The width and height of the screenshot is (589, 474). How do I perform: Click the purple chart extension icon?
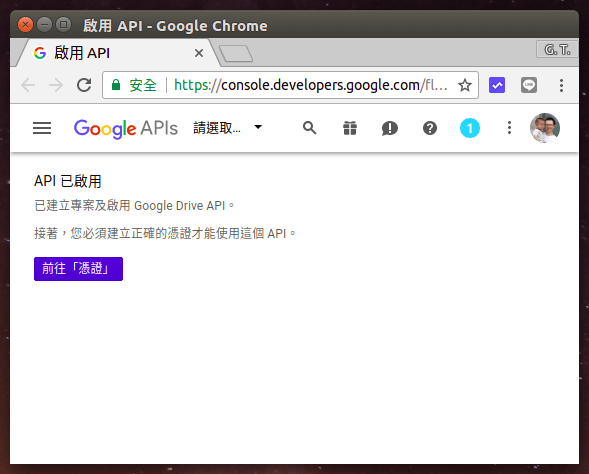point(497,85)
